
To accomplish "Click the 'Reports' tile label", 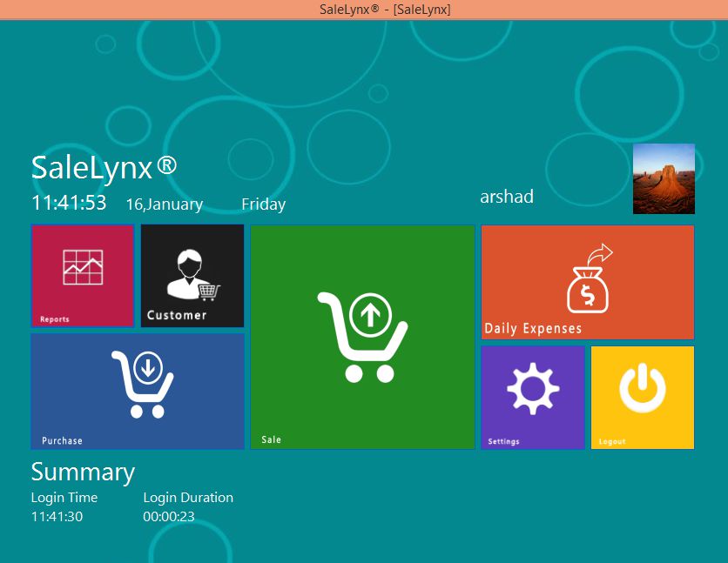I will pos(55,319).
